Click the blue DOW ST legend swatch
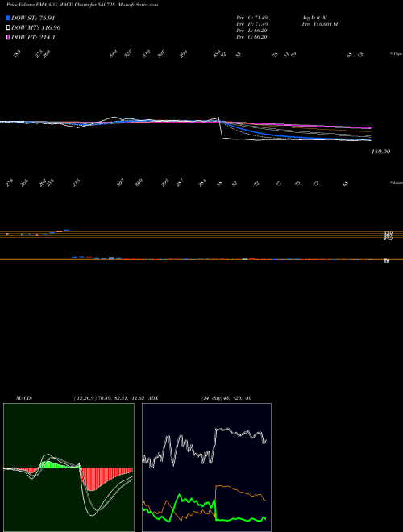 tap(8, 18)
